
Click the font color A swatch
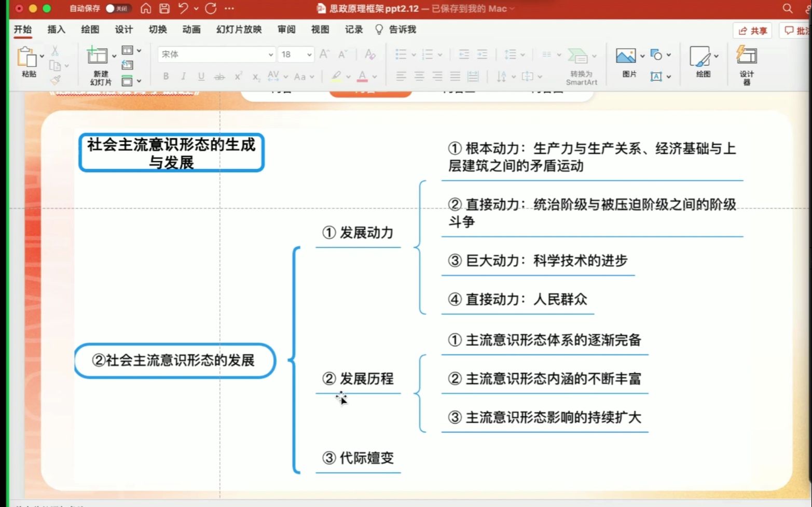click(362, 76)
